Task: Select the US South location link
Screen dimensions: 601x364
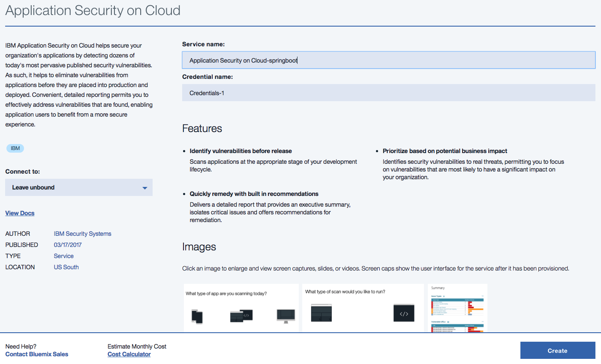Action: (66, 267)
